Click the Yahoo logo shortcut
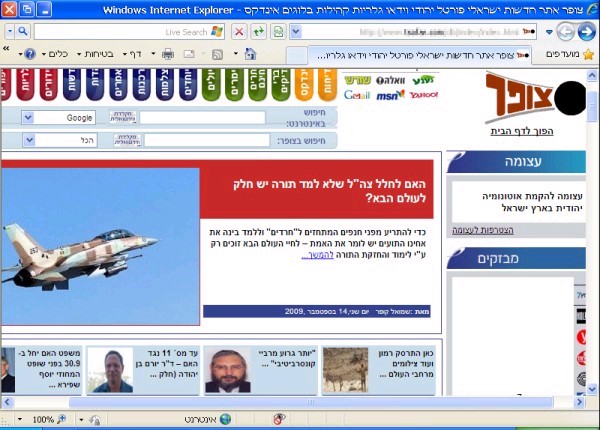Image resolution: width=600 pixels, height=430 pixels. pyautogui.click(x=423, y=95)
